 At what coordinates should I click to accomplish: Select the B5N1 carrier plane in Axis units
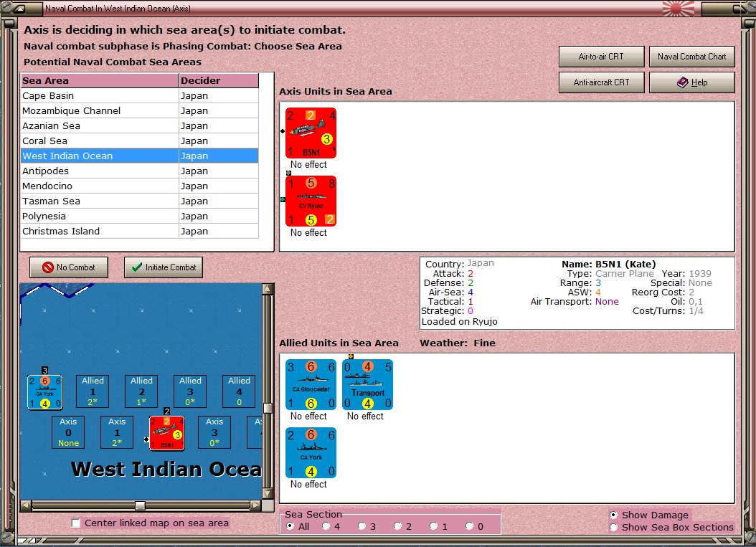pos(311,133)
